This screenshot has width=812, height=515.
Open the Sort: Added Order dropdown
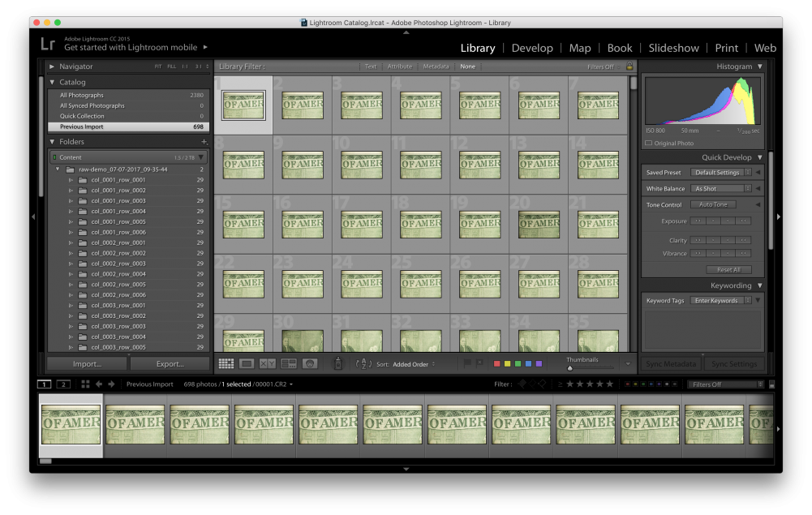[410, 363]
